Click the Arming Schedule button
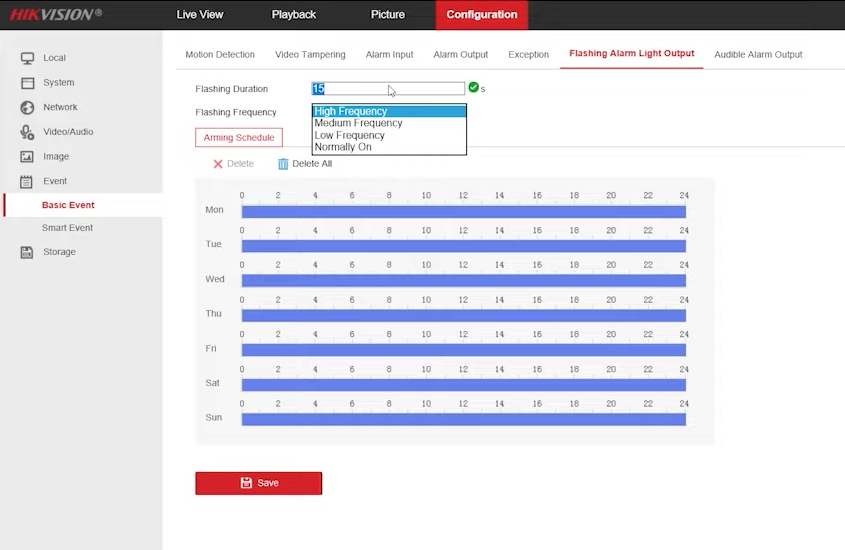The image size is (845, 550). (x=239, y=138)
